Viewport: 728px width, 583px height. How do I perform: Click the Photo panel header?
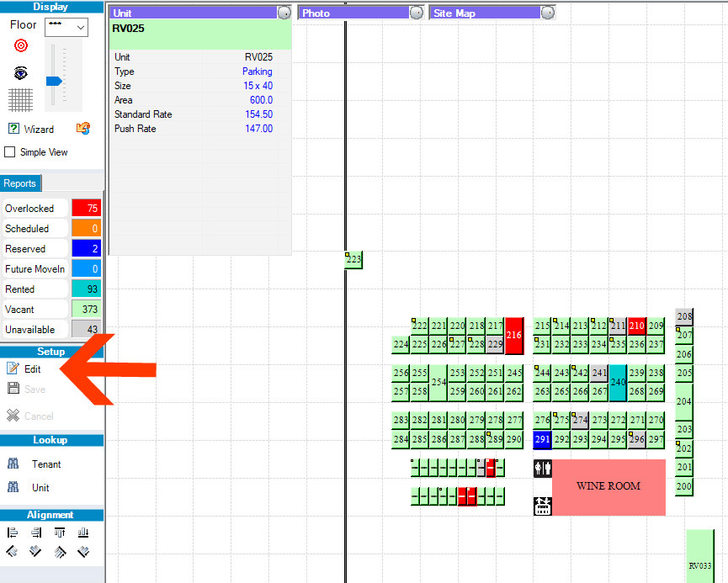(x=353, y=13)
